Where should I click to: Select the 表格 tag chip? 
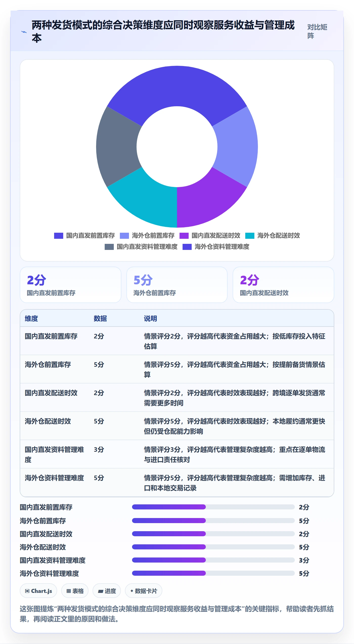point(75,591)
